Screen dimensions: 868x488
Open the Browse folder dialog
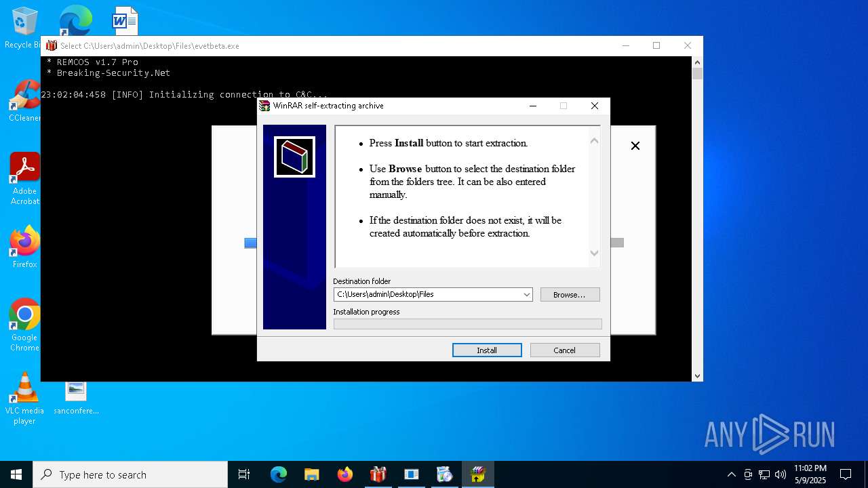click(x=570, y=295)
